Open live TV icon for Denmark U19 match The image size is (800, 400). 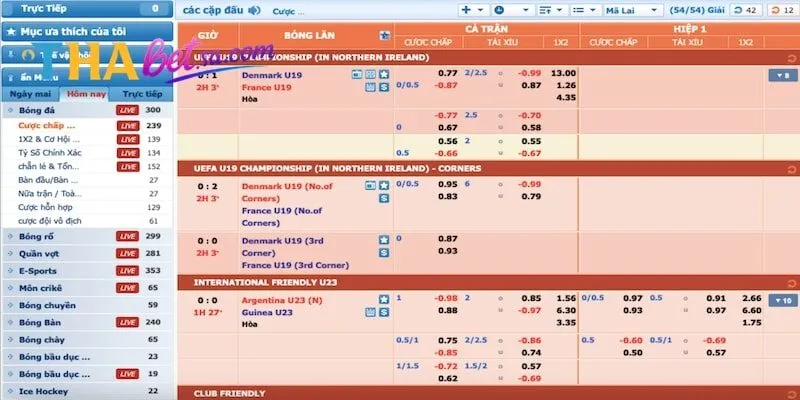[x=371, y=74]
